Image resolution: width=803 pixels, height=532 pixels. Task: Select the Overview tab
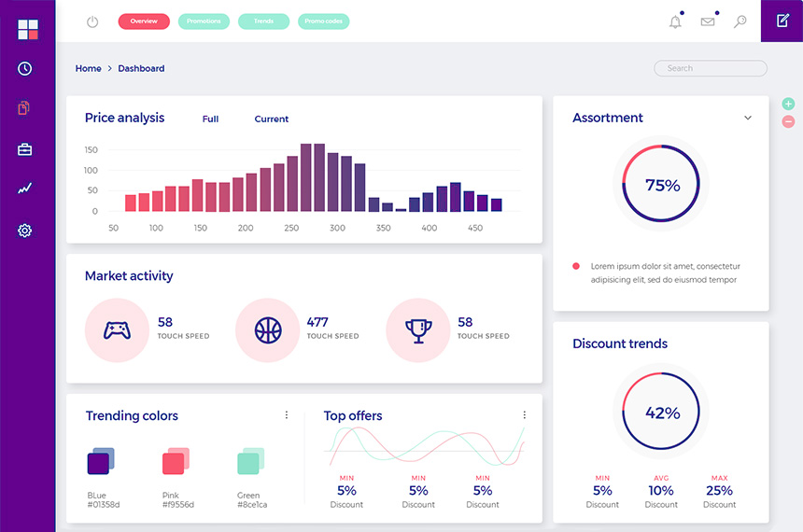pyautogui.click(x=144, y=21)
